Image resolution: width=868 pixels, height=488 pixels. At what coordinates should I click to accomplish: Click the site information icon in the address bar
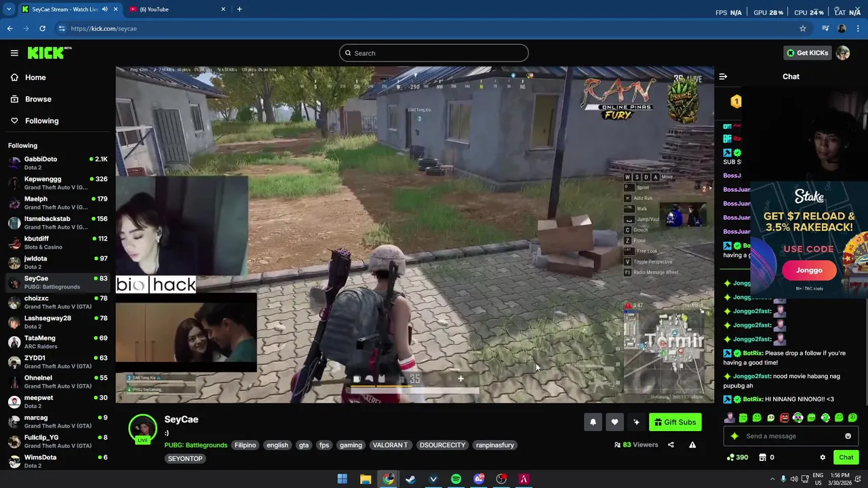coord(62,28)
